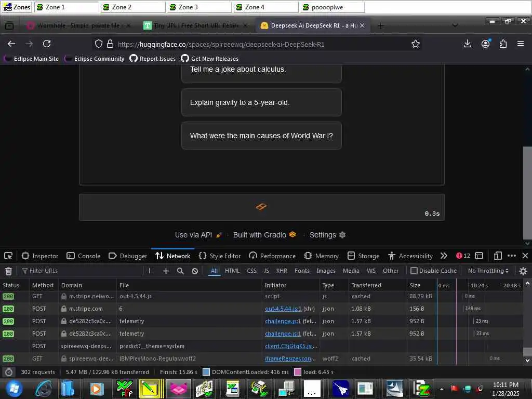The height and width of the screenshot is (399, 532).
Task: Open the challenge.js:1 initiator link in the first telemetry row
Action: 283,321
